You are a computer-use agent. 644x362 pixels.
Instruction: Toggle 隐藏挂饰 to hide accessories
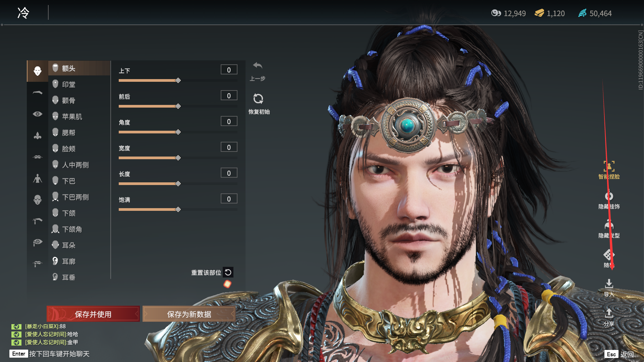click(x=609, y=196)
